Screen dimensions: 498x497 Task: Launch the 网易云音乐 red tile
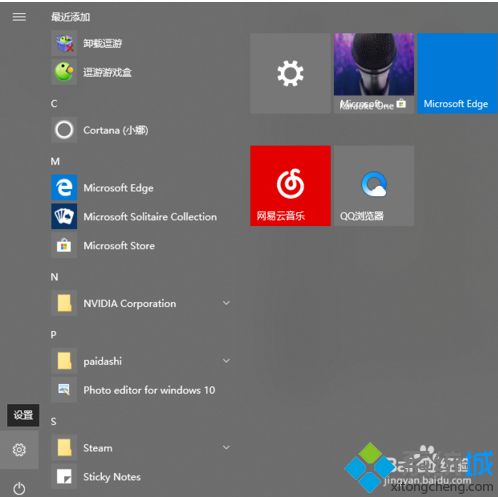click(290, 186)
